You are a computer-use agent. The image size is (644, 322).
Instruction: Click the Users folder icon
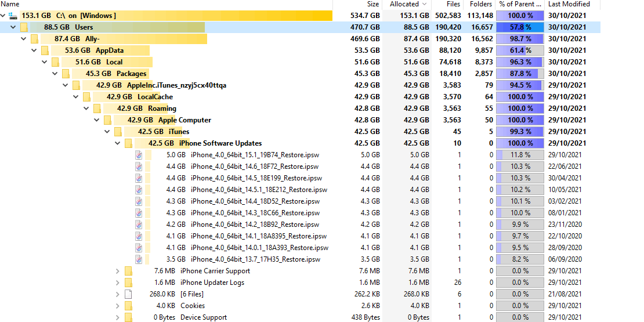point(24,27)
